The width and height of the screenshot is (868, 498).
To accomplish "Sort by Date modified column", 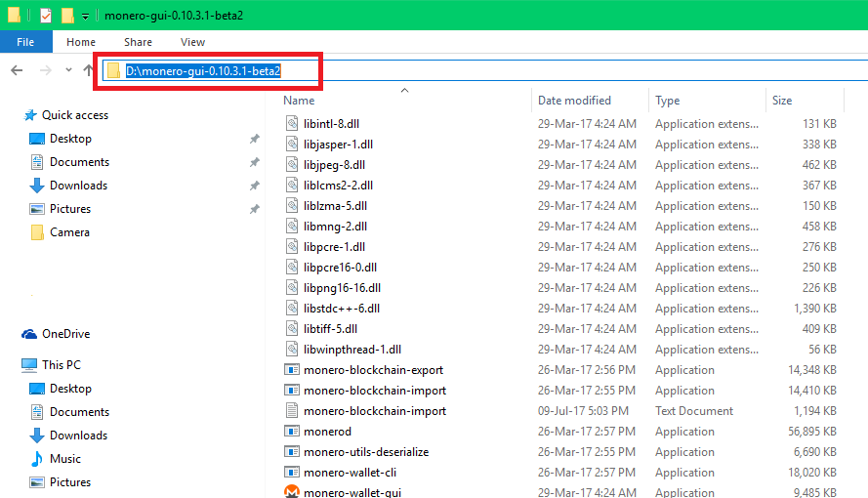I will pyautogui.click(x=575, y=101).
